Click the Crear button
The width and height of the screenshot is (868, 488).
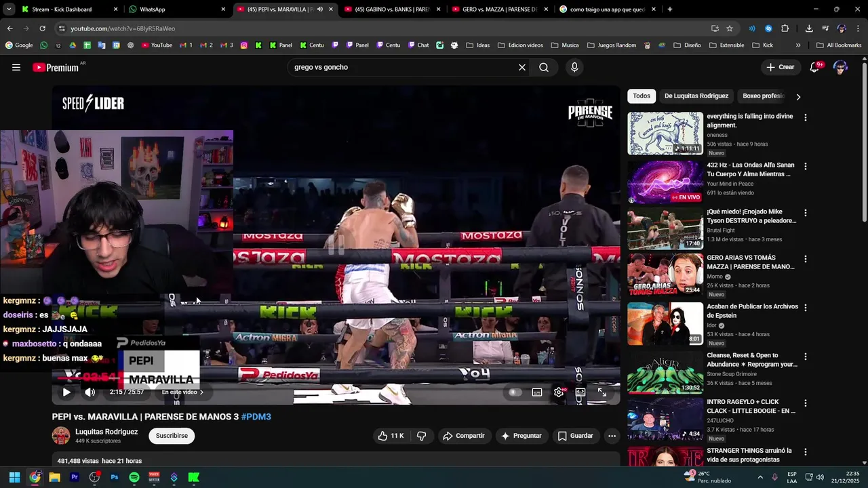pos(780,67)
